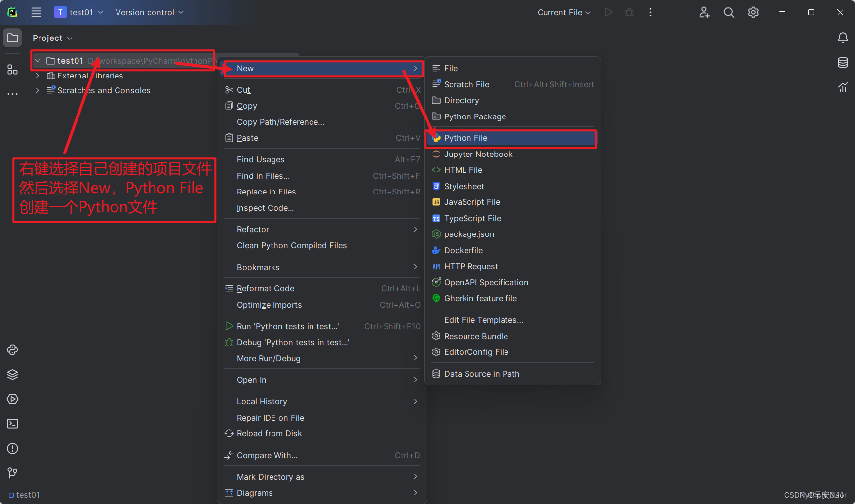The width and height of the screenshot is (855, 504).
Task: Choose Jupyter Notebook from the New submenu
Action: (x=512, y=154)
